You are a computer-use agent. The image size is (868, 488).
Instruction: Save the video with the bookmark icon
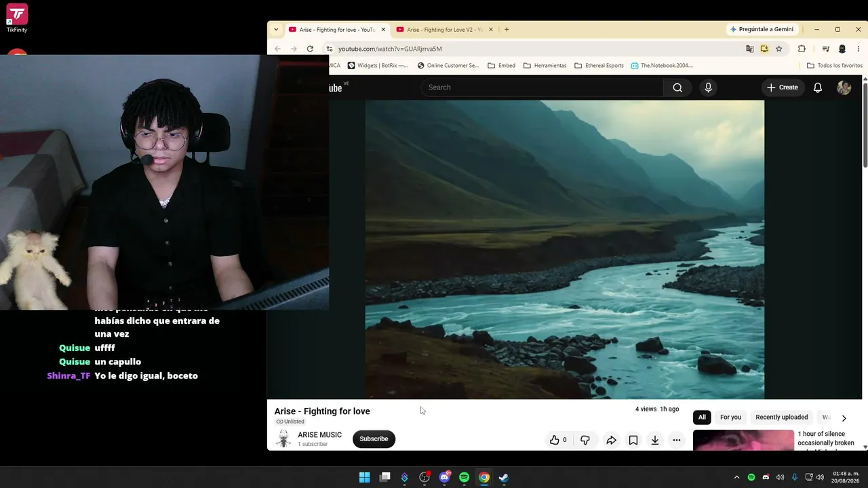633,440
